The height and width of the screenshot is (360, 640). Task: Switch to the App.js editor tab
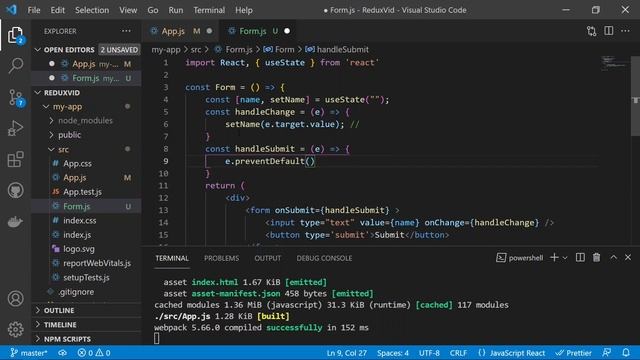pos(181,31)
